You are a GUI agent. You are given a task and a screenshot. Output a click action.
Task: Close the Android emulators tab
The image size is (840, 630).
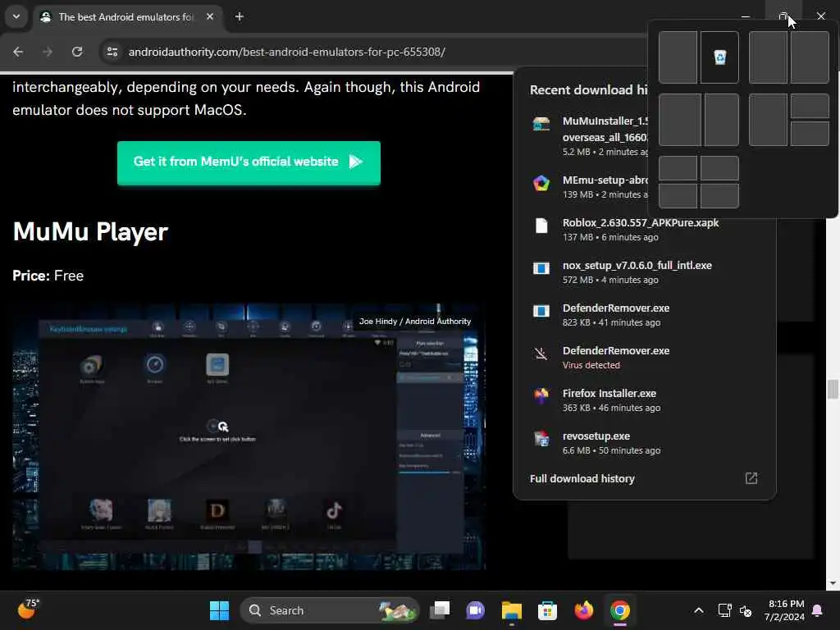tap(210, 16)
